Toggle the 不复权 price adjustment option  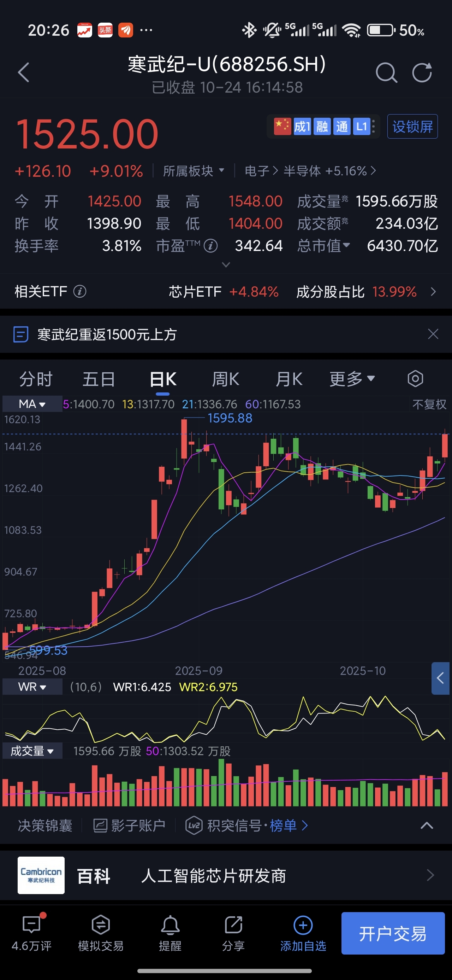coord(429,404)
